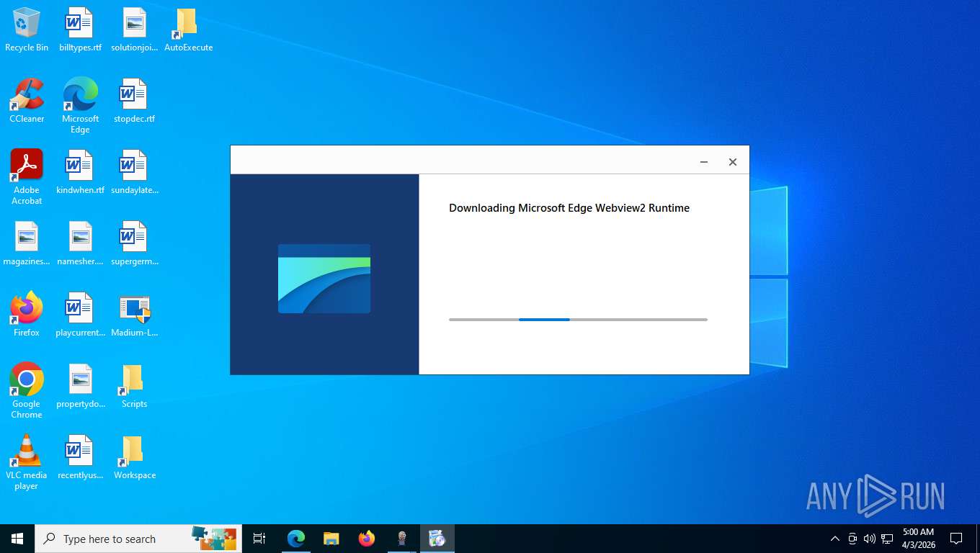Launch Firefox desktop shortcut
Image resolution: width=980 pixels, height=553 pixels.
(27, 315)
